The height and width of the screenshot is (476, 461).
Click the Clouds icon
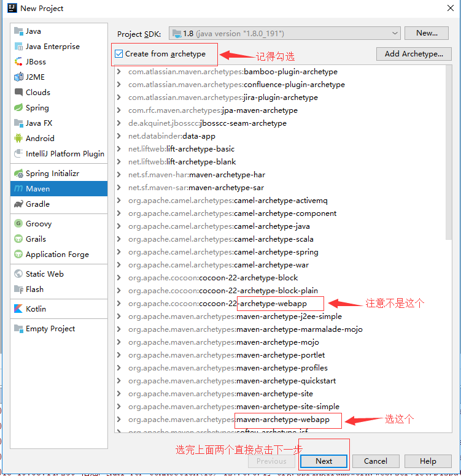tap(18, 92)
